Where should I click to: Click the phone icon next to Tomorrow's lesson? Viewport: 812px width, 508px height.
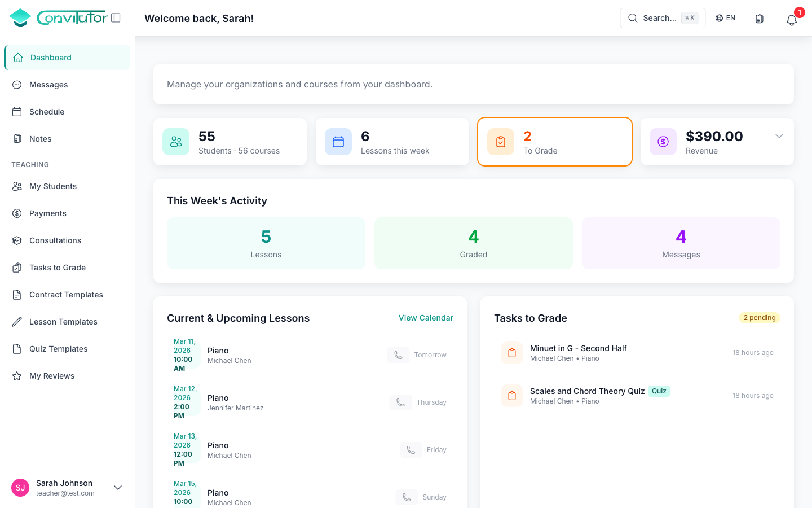pyautogui.click(x=399, y=355)
